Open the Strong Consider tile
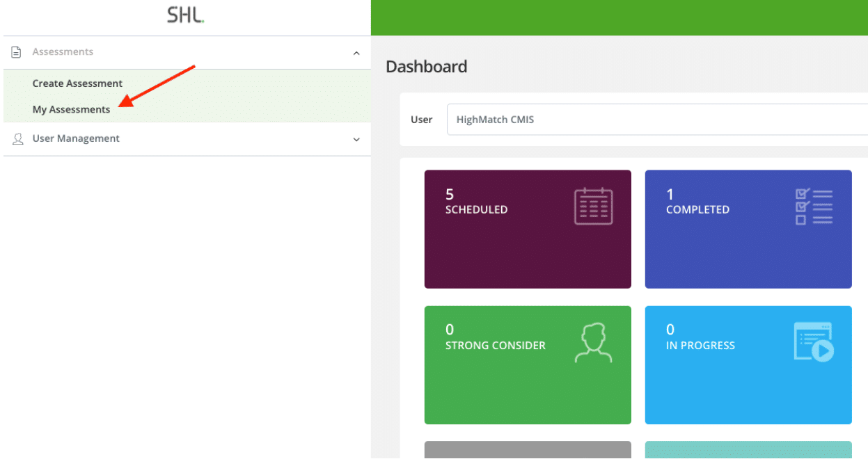This screenshot has width=868, height=459. tap(527, 364)
